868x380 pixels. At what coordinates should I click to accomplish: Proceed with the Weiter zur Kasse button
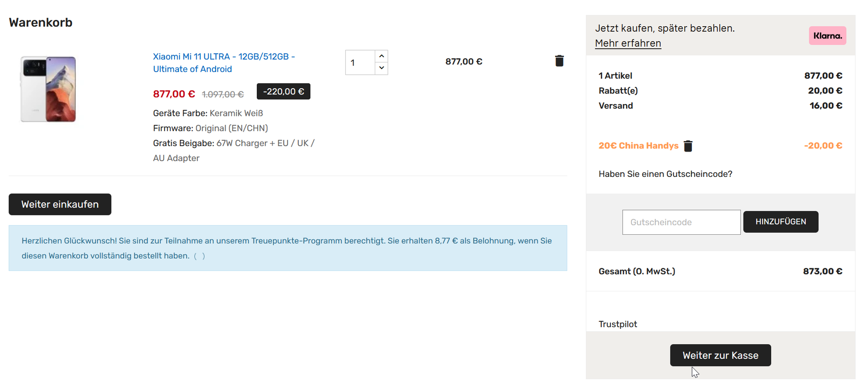(721, 355)
